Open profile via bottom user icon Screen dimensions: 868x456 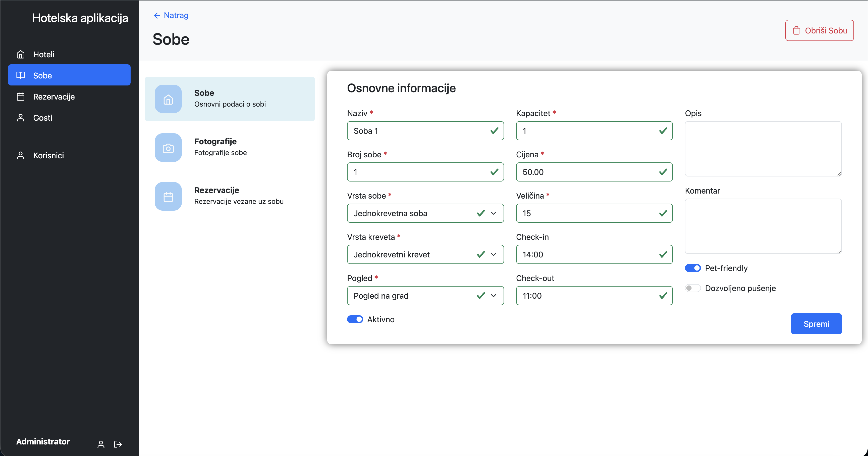[101, 444]
